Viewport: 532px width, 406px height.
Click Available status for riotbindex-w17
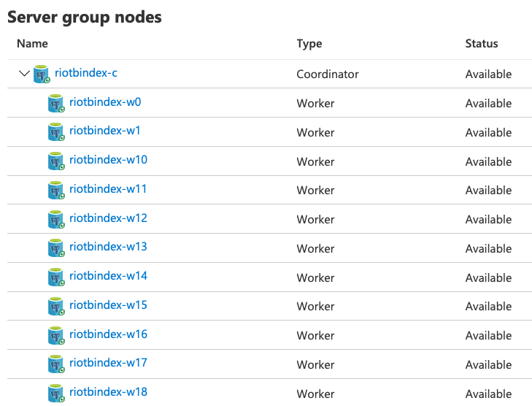tap(488, 364)
